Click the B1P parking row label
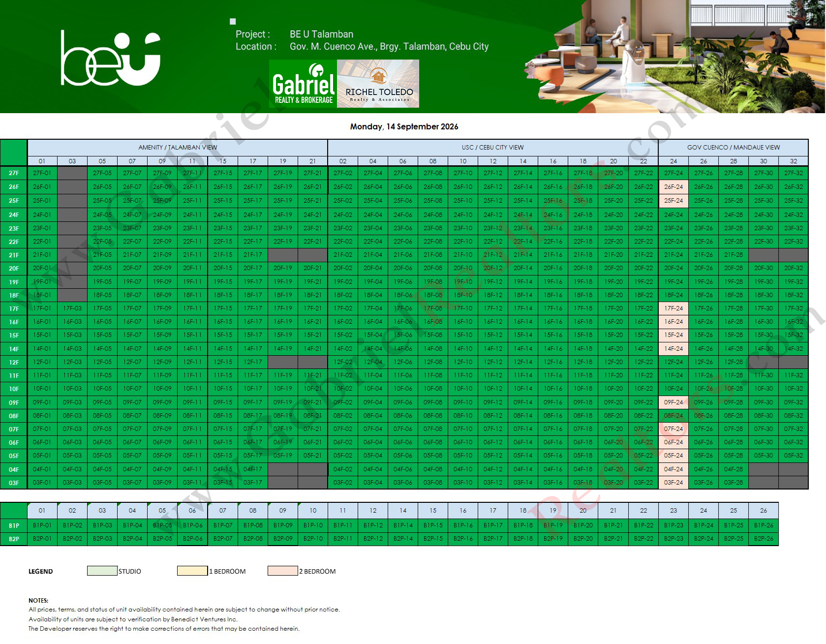This screenshot has height=644, width=826. [14, 525]
